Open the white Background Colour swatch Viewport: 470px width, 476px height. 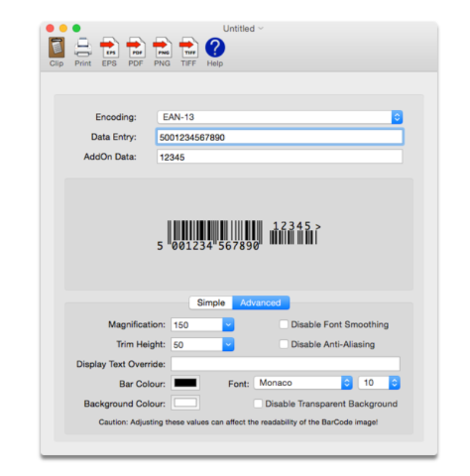coord(186,403)
